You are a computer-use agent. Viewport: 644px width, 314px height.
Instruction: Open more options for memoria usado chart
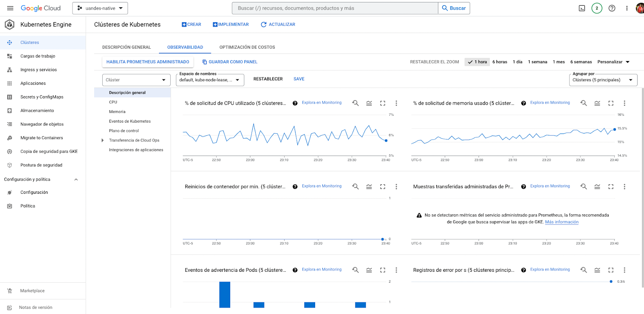(624, 103)
